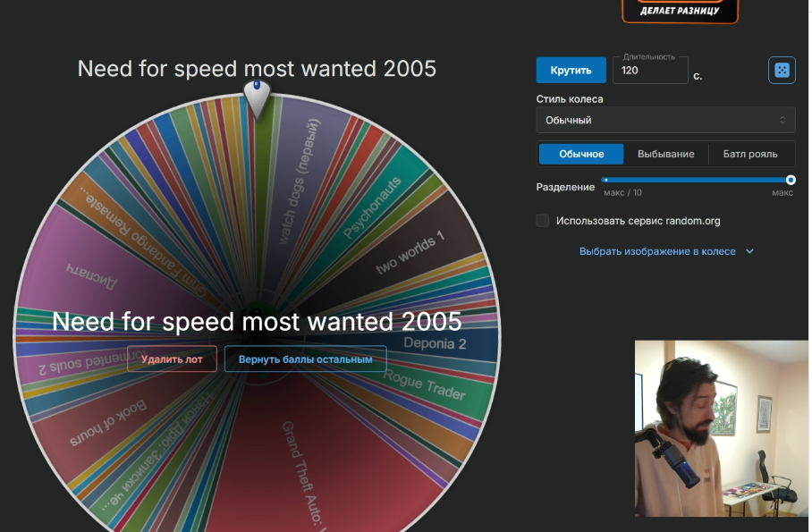Click the wheel pointer marker
Viewport: 812px width, 532px height.
(x=257, y=98)
